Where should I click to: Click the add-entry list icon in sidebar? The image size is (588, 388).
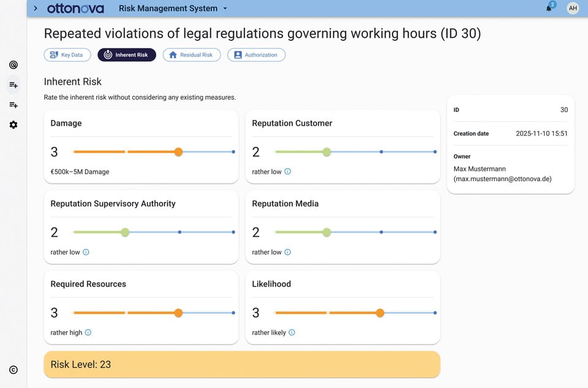13,85
